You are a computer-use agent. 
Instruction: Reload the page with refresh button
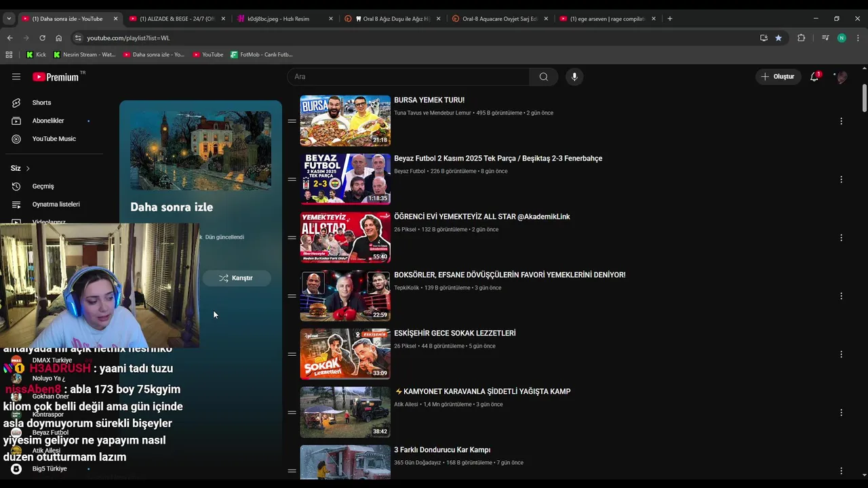42,38
